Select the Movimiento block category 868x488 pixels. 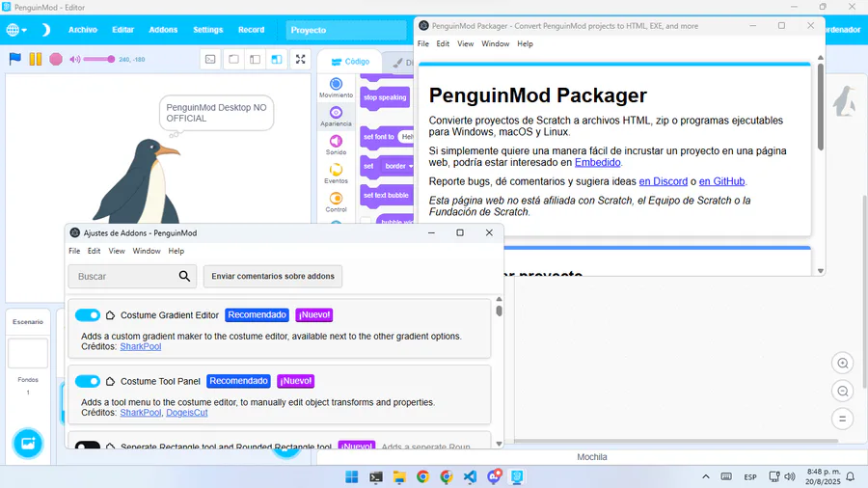click(x=336, y=88)
